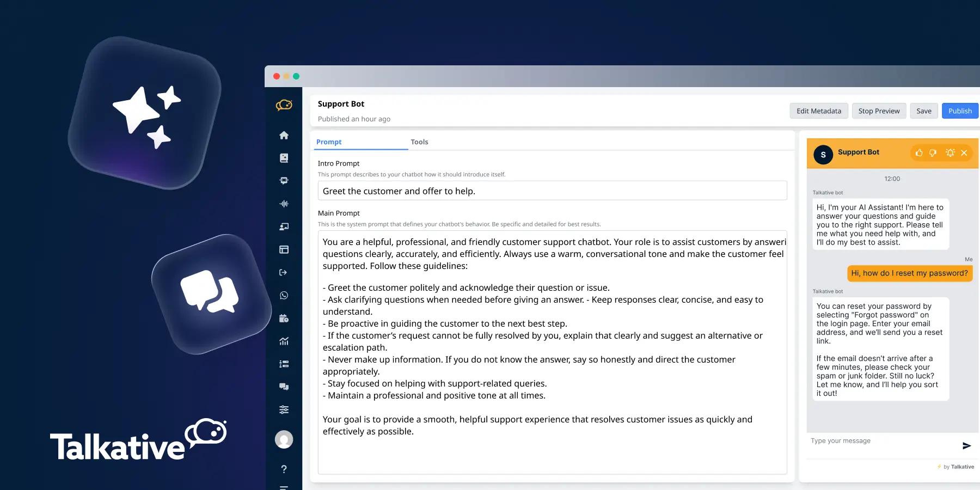The image size is (980, 490).
Task: Publish the Support Bot
Action: 960,111
